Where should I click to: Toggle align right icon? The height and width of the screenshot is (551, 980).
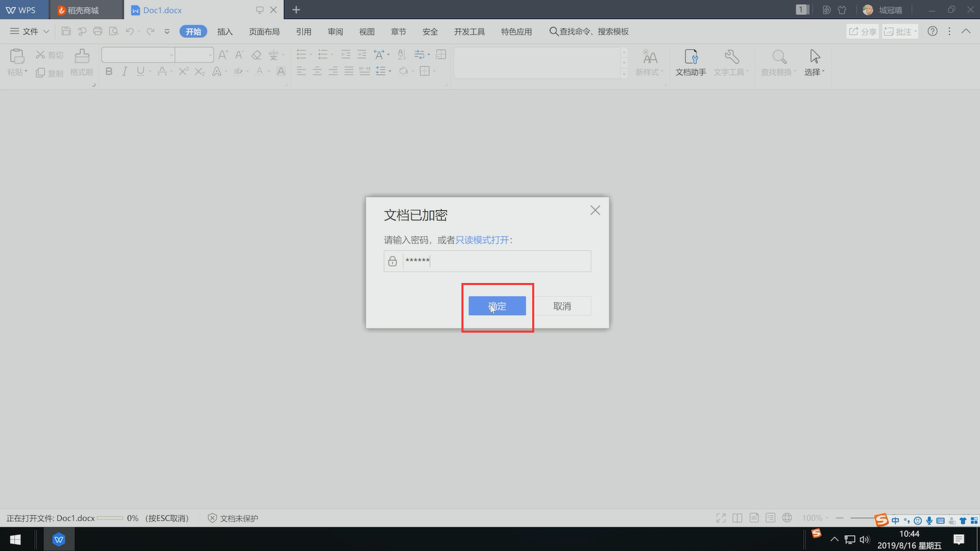(333, 71)
